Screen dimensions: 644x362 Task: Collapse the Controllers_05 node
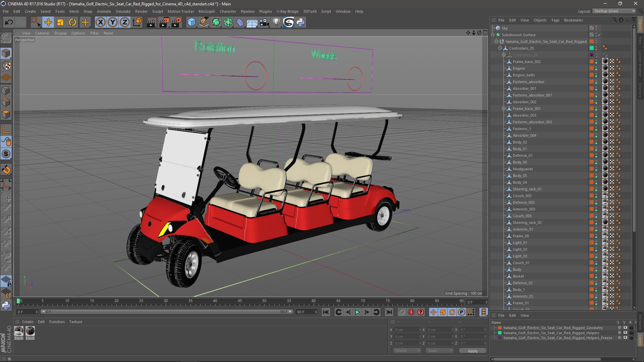point(500,48)
